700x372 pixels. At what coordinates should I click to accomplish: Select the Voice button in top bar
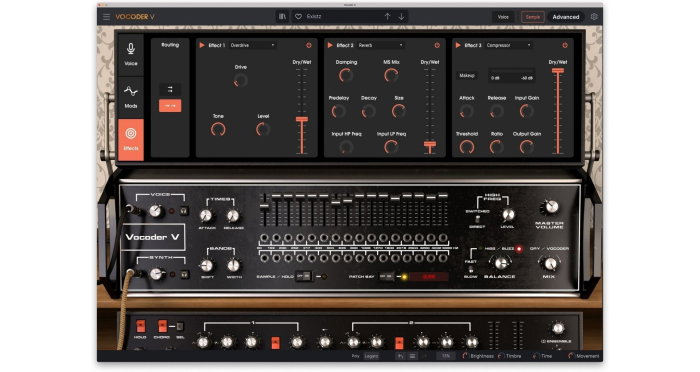(x=503, y=17)
